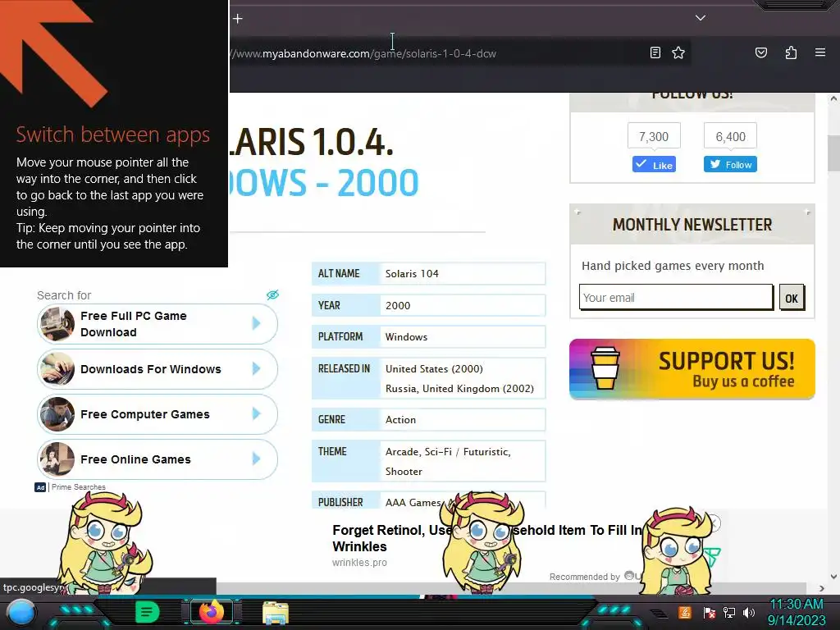Open Action Center flag tray icon
840x630 pixels.
pos(710,612)
